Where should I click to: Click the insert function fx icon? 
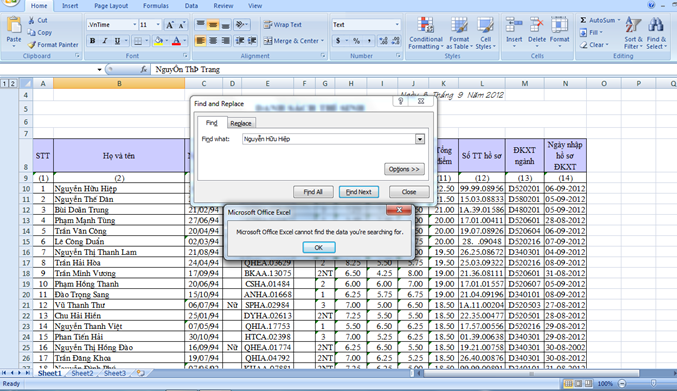[x=143, y=69]
